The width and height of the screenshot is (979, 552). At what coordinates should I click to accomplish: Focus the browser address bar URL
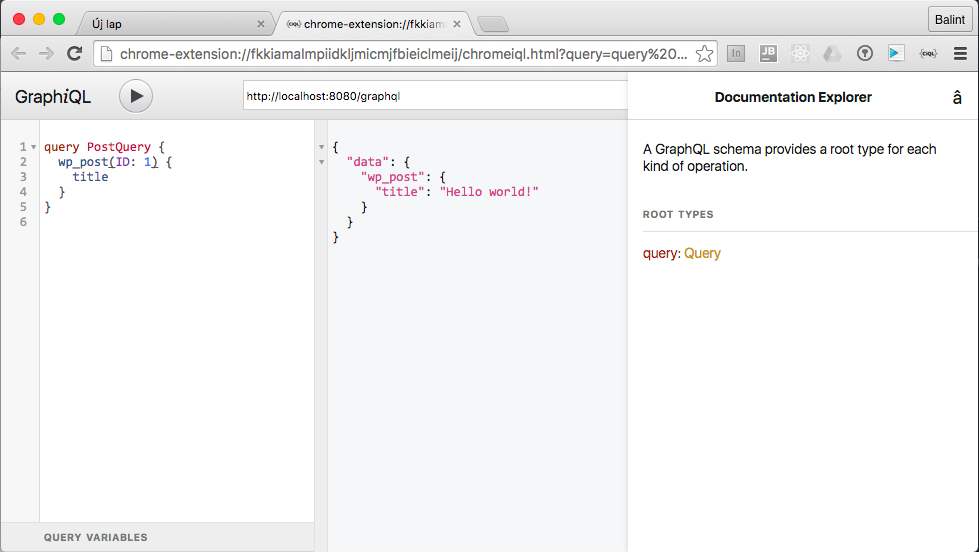(x=403, y=54)
